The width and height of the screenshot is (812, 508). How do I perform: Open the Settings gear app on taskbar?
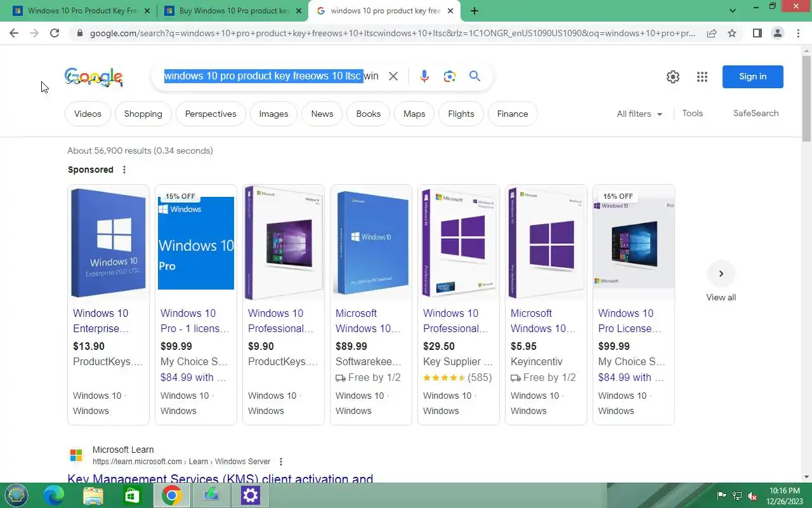click(x=250, y=495)
